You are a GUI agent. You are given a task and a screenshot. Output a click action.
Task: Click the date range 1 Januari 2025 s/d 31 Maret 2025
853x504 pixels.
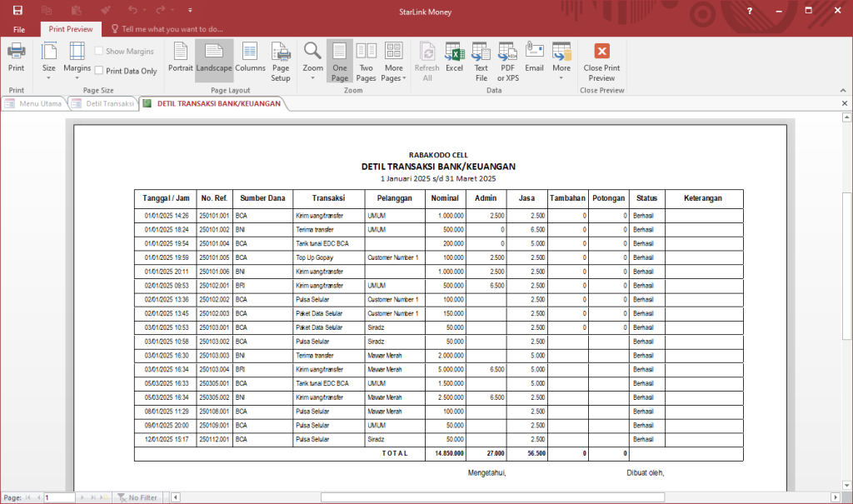(438, 178)
